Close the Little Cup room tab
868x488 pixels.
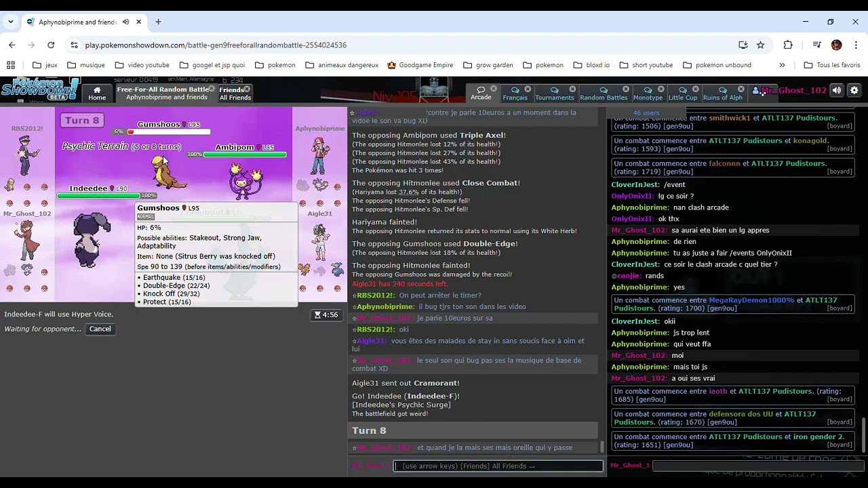click(695, 89)
